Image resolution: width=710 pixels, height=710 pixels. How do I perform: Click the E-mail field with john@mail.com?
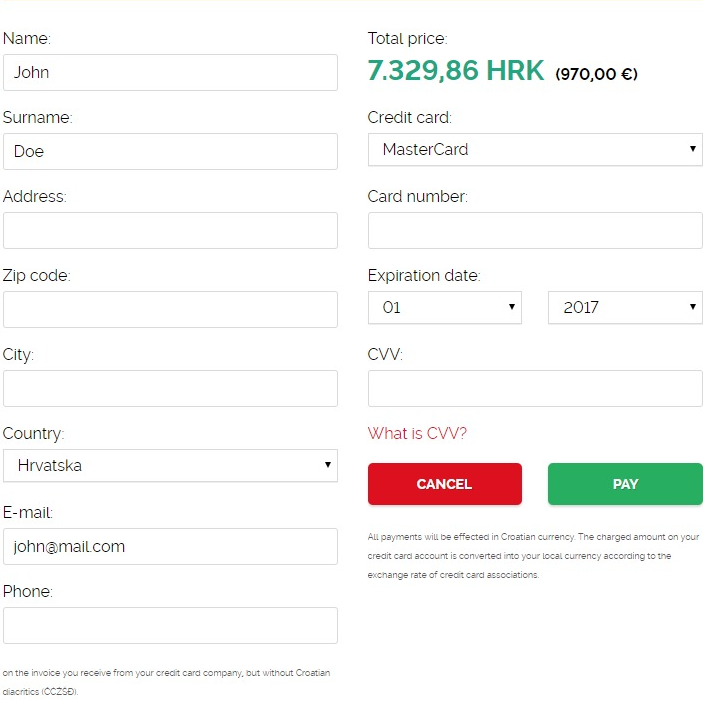(x=170, y=547)
